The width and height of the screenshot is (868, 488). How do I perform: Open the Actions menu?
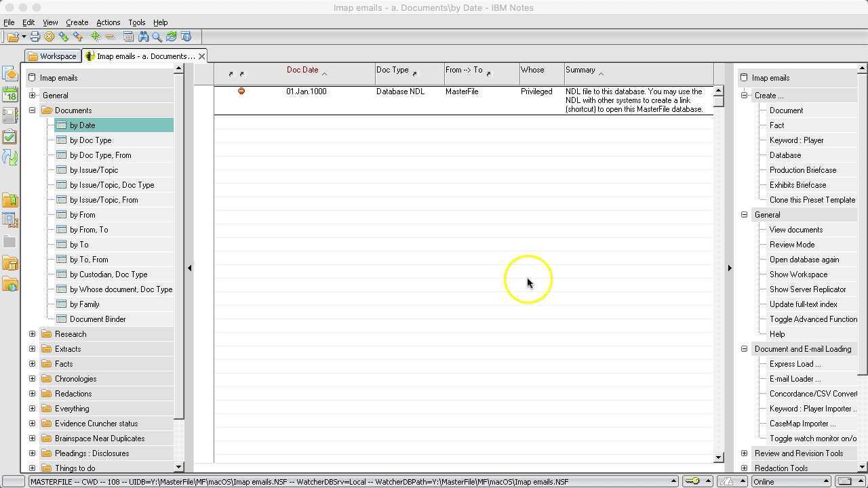pyautogui.click(x=108, y=22)
